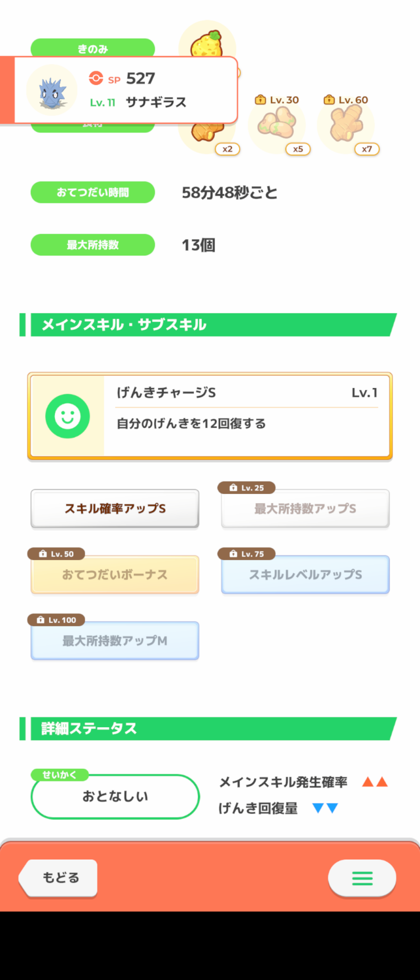This screenshot has width=420, height=980.
Task: Tap the red up-arrows nature indicator
Action: (x=375, y=782)
